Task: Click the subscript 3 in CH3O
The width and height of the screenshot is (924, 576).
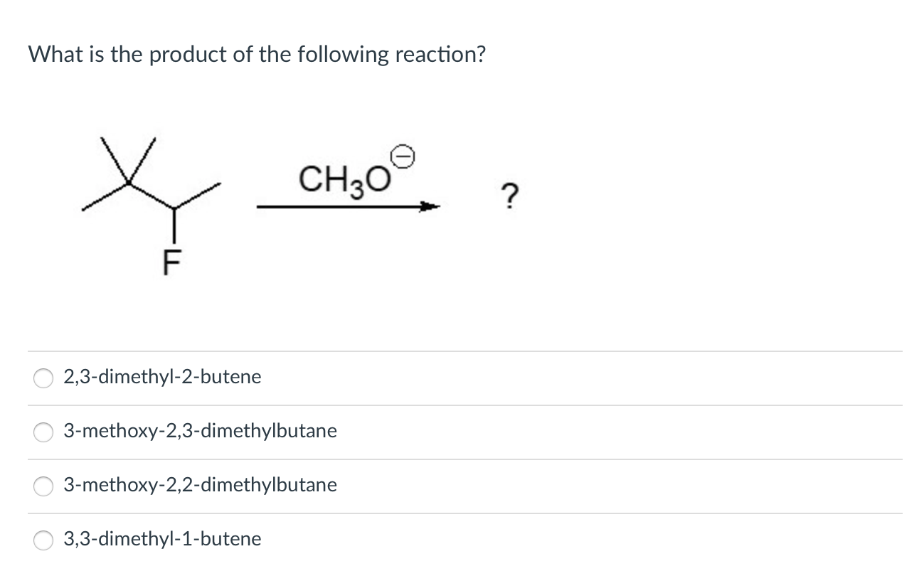Action: [x=358, y=188]
